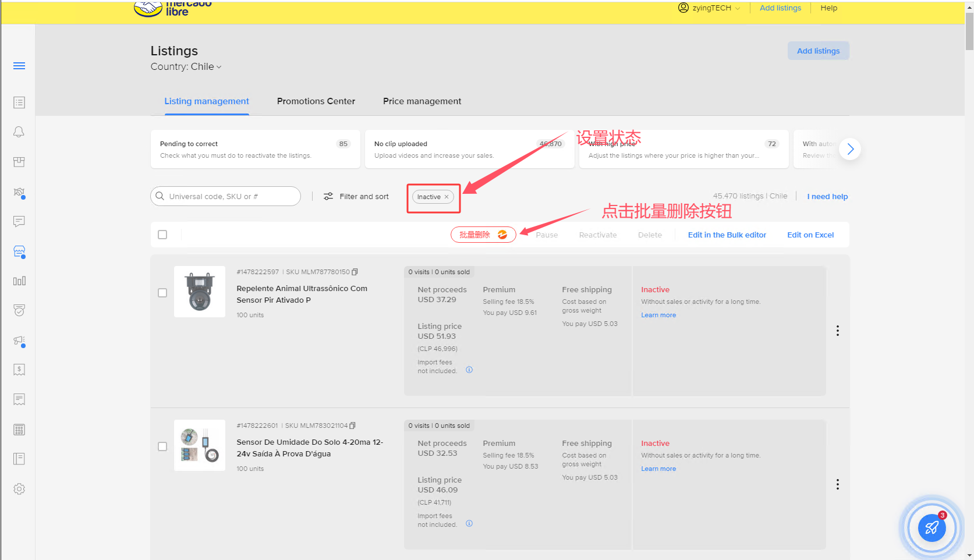Click the blue Add listings button

coord(818,51)
